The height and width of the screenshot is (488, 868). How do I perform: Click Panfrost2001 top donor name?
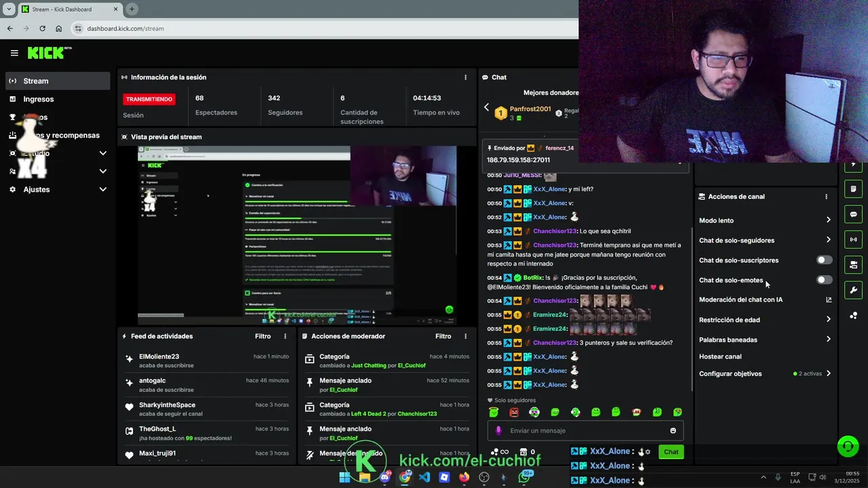pos(530,108)
